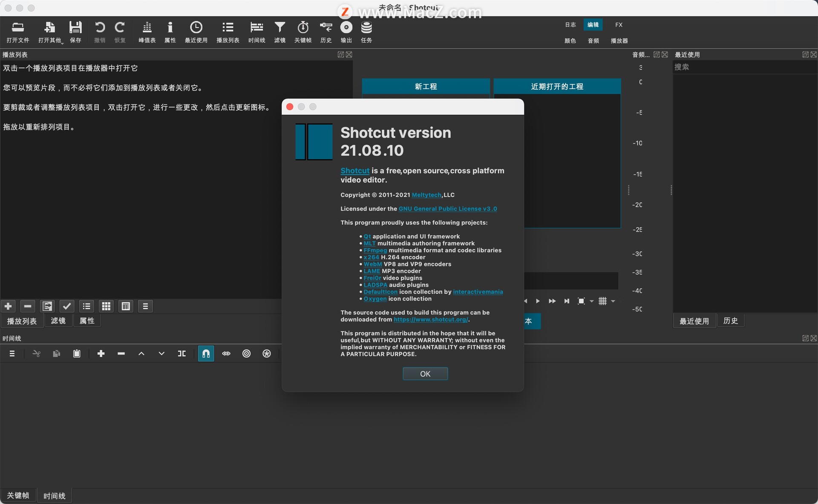Click the Shotcut hyperlink in About dialog
818x504 pixels.
click(354, 170)
